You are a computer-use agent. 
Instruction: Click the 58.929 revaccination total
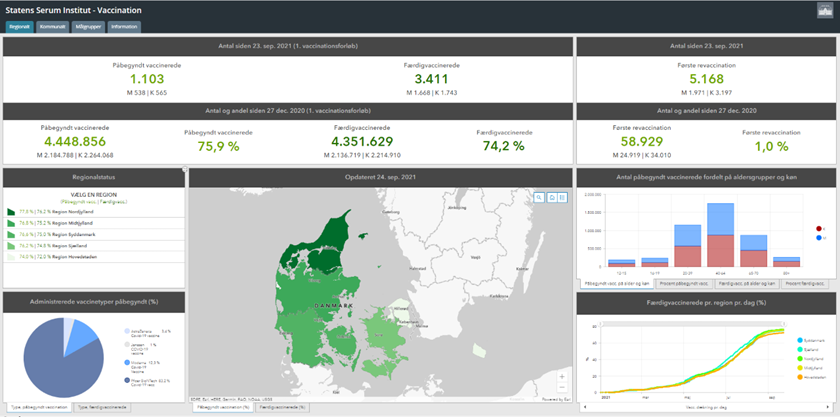(x=642, y=142)
